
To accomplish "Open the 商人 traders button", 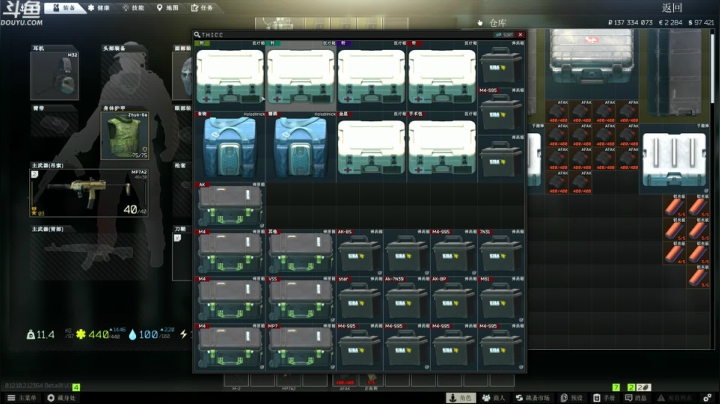I will tap(494, 398).
